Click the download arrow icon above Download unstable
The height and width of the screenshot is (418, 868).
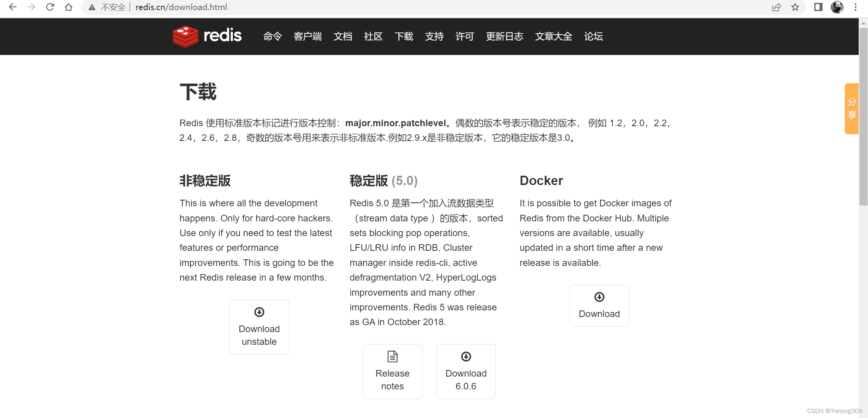tap(259, 312)
